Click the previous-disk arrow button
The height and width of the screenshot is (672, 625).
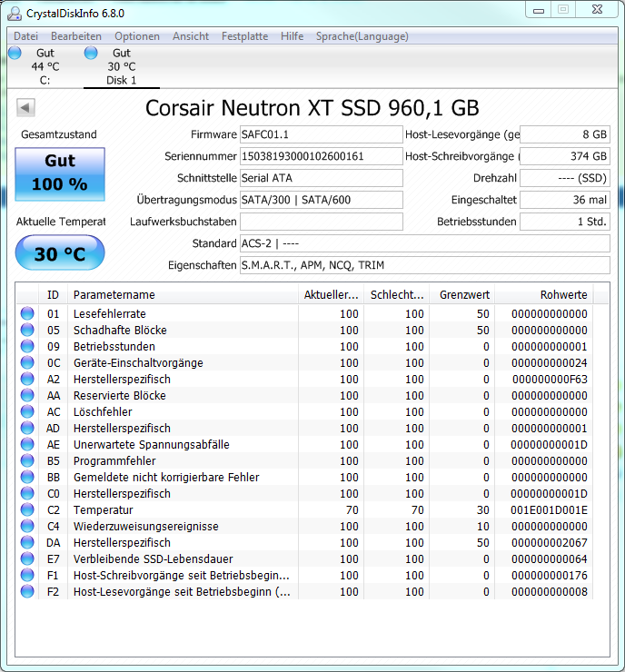25,107
